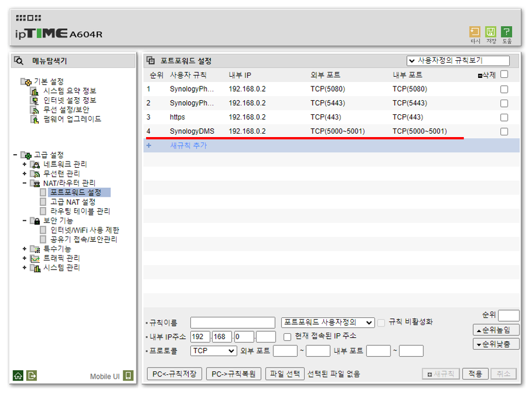Click the 네트워크 관리 icon
The height and width of the screenshot is (397, 532).
click(x=35, y=164)
